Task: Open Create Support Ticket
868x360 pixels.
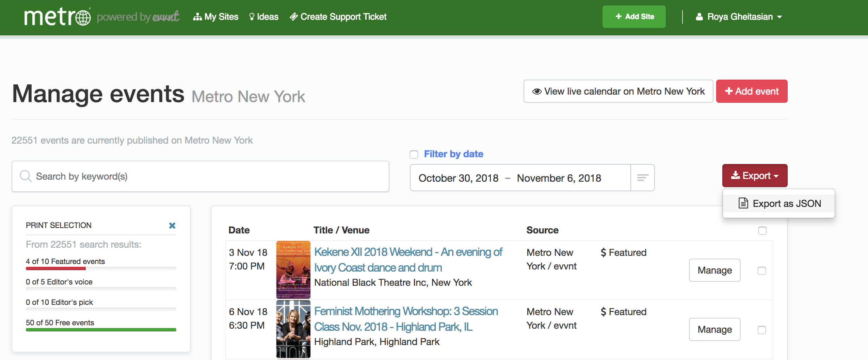Action: click(338, 17)
